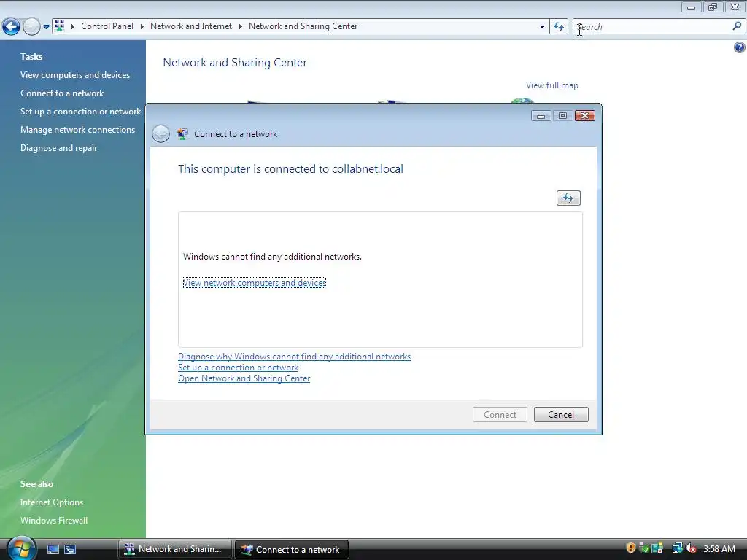This screenshot has height=560, width=747.
Task: Click Diagnose why Windows cannot find networks link
Action: click(x=295, y=357)
